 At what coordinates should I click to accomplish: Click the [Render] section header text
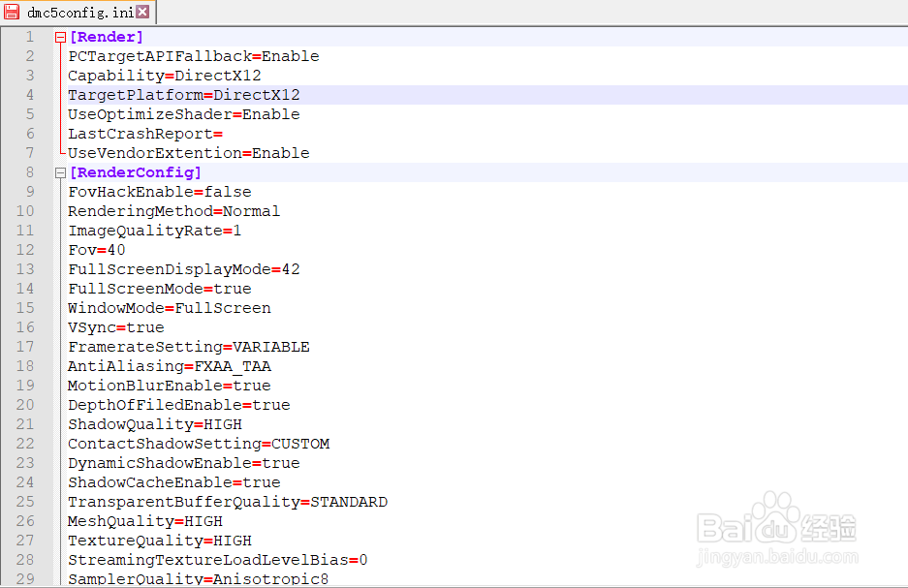(107, 37)
